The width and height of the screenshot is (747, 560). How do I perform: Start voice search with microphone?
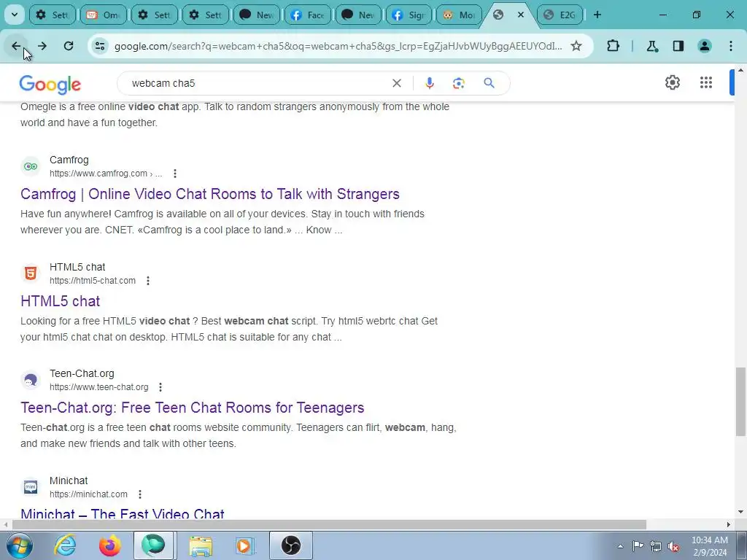coord(429,83)
